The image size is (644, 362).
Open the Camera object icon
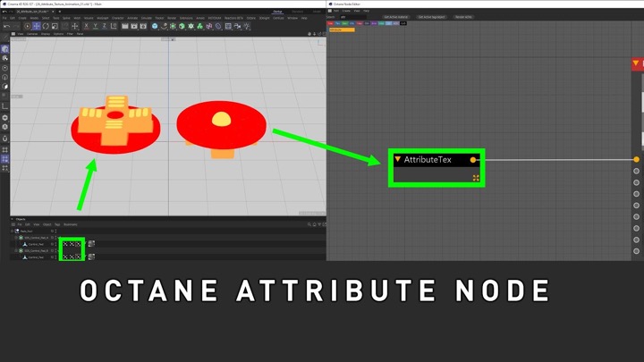tap(237, 26)
